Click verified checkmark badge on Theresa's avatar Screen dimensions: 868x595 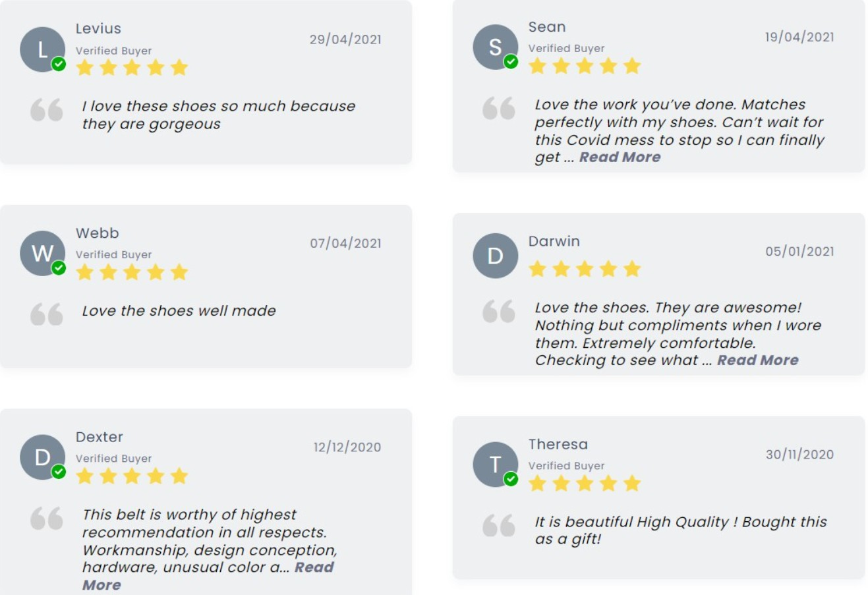coord(511,479)
